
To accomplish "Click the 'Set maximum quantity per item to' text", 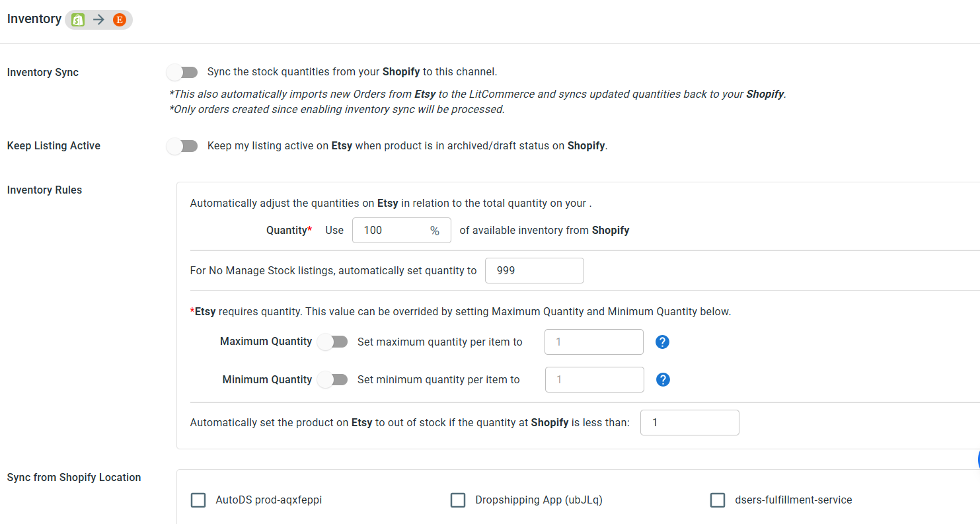I will [440, 342].
